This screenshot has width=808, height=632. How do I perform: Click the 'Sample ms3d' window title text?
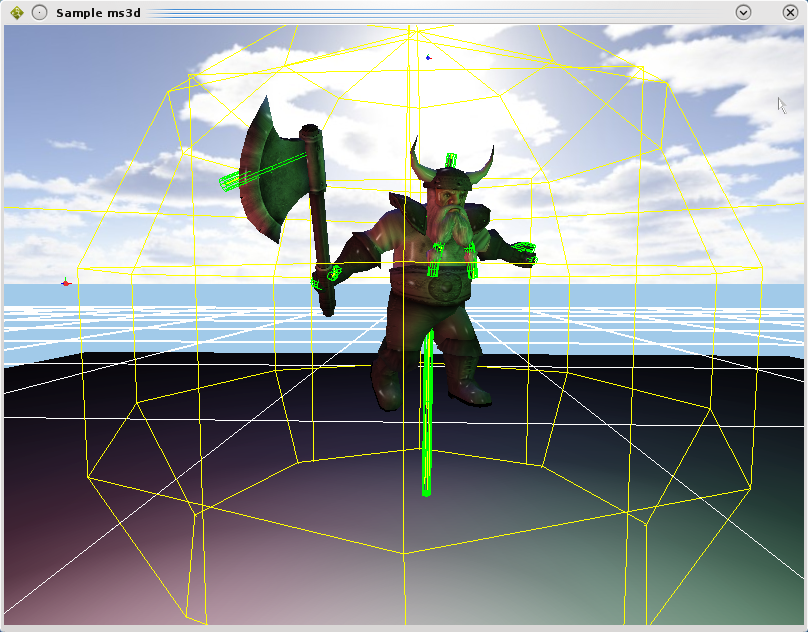point(98,13)
